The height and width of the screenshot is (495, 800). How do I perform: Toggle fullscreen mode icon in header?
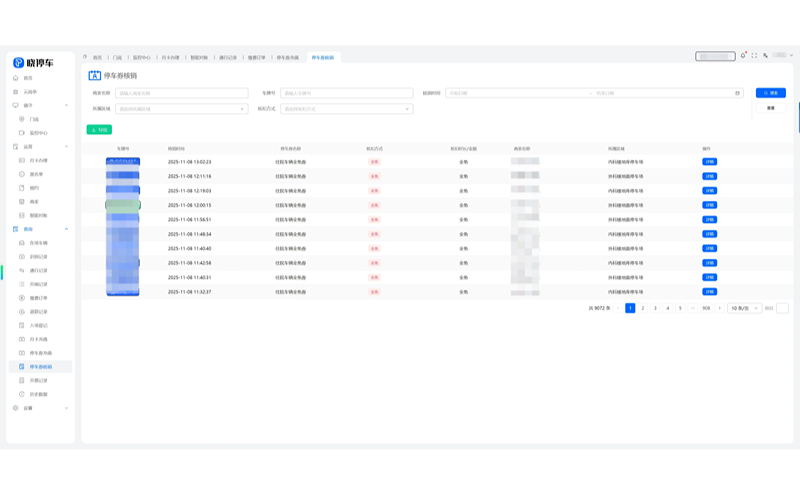click(754, 56)
